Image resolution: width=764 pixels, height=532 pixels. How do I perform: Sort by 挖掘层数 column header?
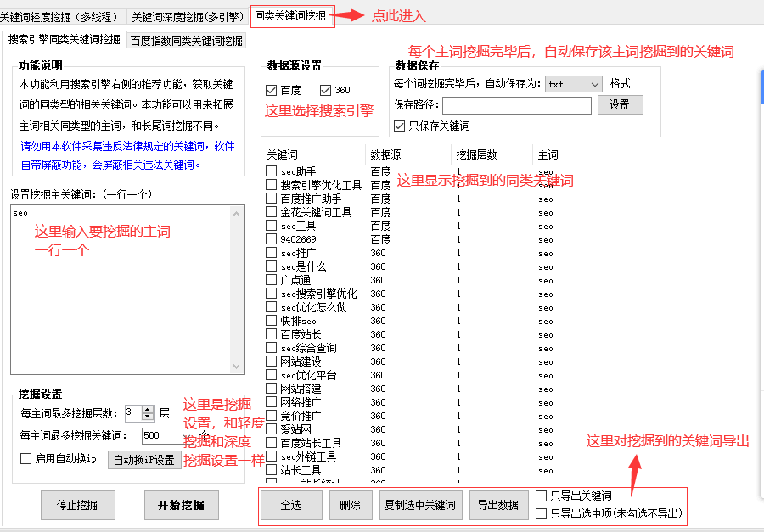click(492, 155)
